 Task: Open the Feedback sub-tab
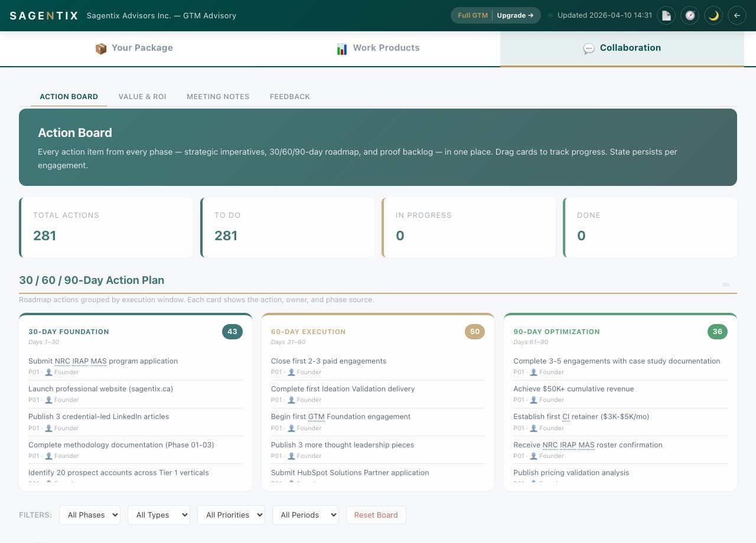[290, 97]
